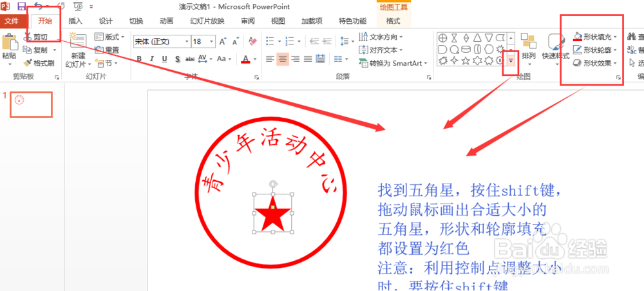This screenshot has width=644, height=291.
Task: Switch to the Design (设计) tab
Action: (106, 21)
